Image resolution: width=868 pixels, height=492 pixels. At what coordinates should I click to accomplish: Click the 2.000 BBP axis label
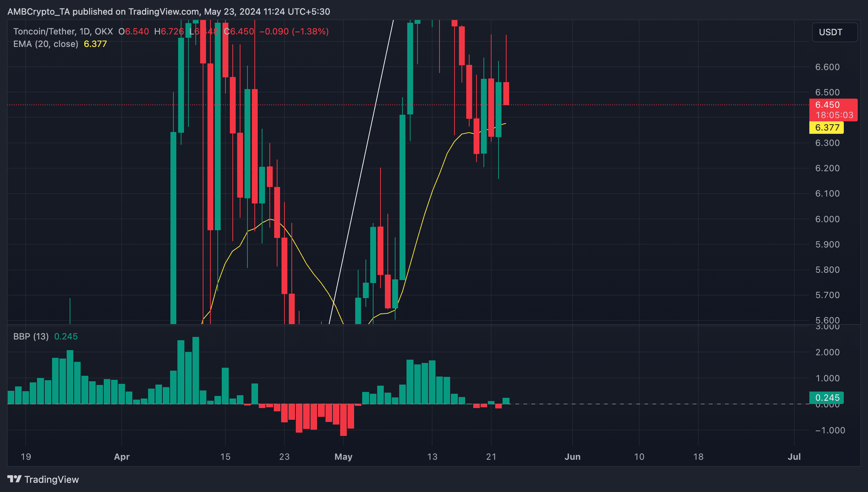[x=827, y=352]
